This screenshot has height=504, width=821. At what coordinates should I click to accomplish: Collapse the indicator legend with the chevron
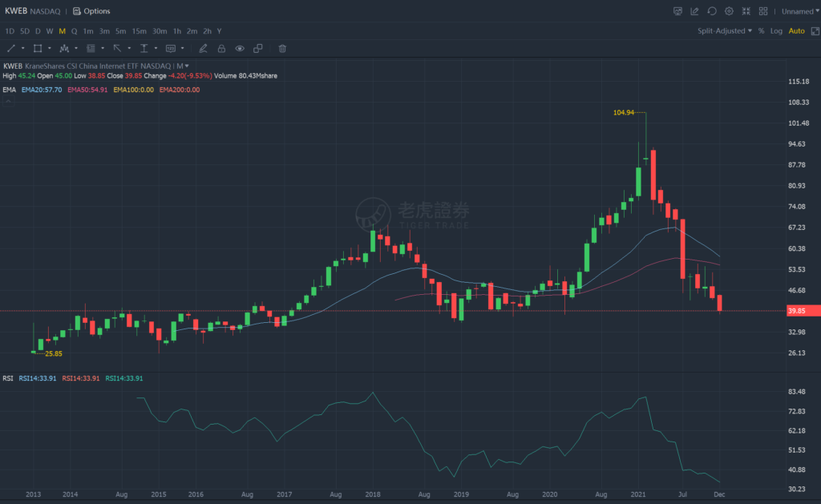(x=8, y=101)
